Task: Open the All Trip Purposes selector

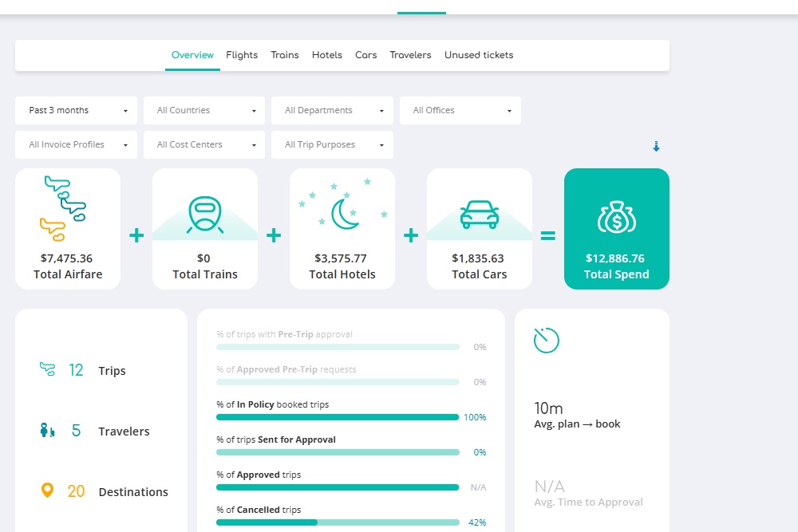Action: point(332,144)
